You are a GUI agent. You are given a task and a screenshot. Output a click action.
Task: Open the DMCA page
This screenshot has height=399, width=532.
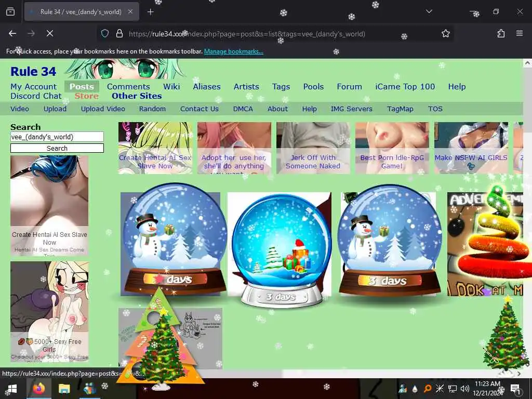[243, 109]
